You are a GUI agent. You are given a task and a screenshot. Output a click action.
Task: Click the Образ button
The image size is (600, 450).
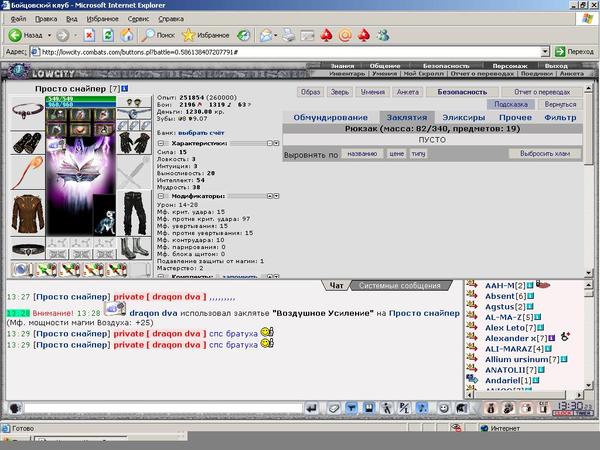[310, 92]
